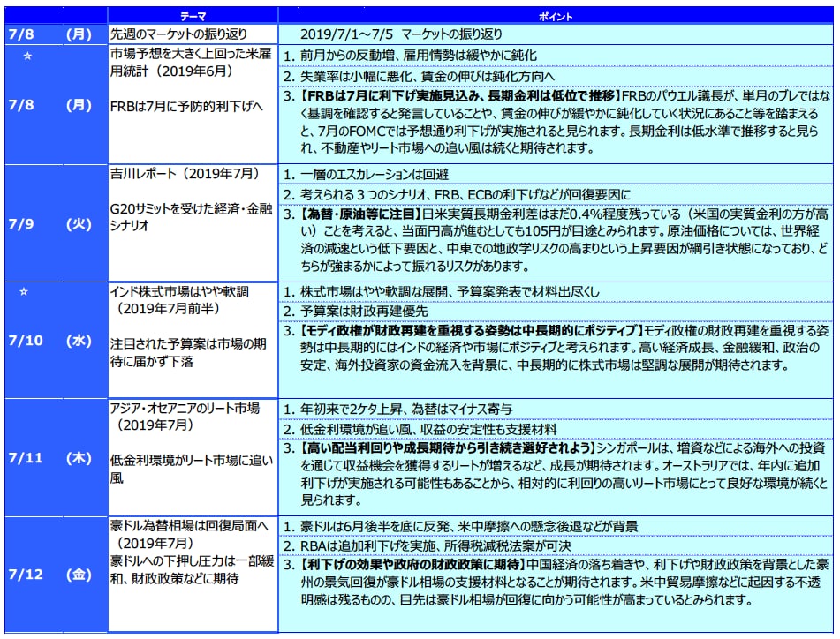Select the ポイント column header

click(x=556, y=16)
